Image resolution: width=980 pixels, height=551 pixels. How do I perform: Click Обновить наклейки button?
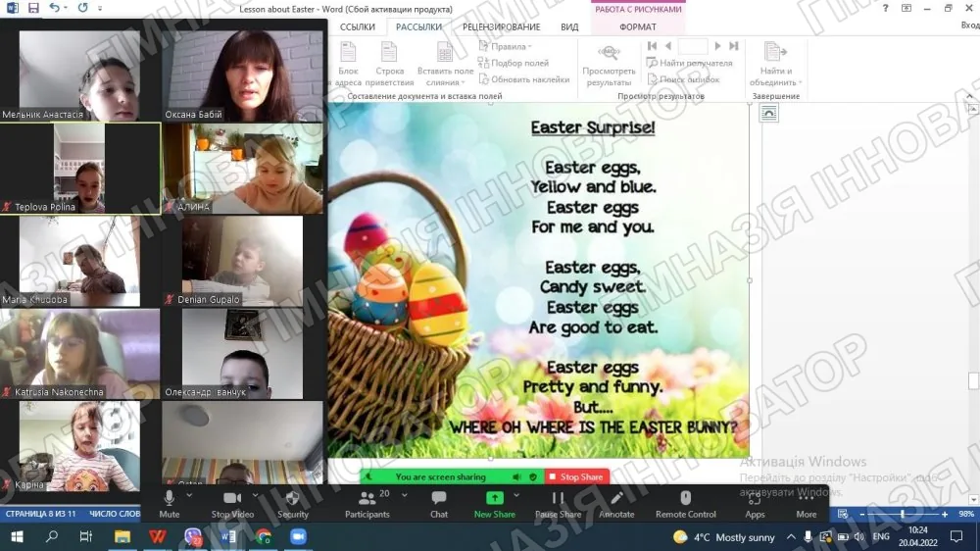pyautogui.click(x=524, y=79)
